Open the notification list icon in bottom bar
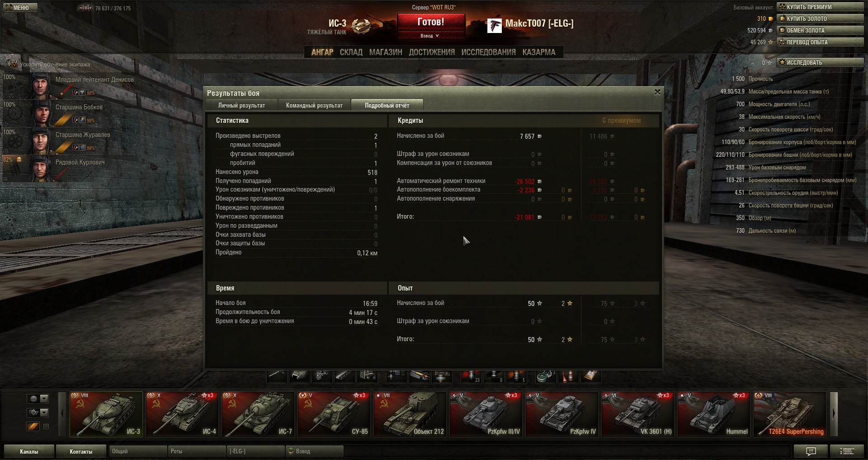This screenshot has height=460, width=868. 847,451
